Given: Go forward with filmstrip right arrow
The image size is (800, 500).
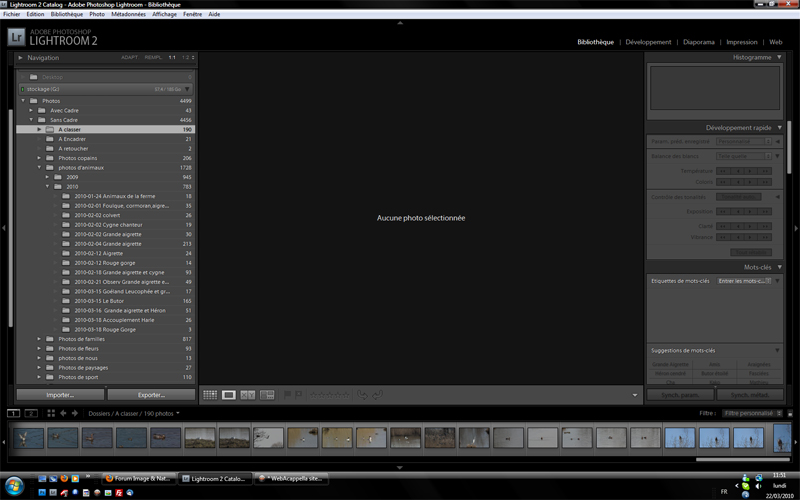Looking at the screenshot, I should pos(74,413).
